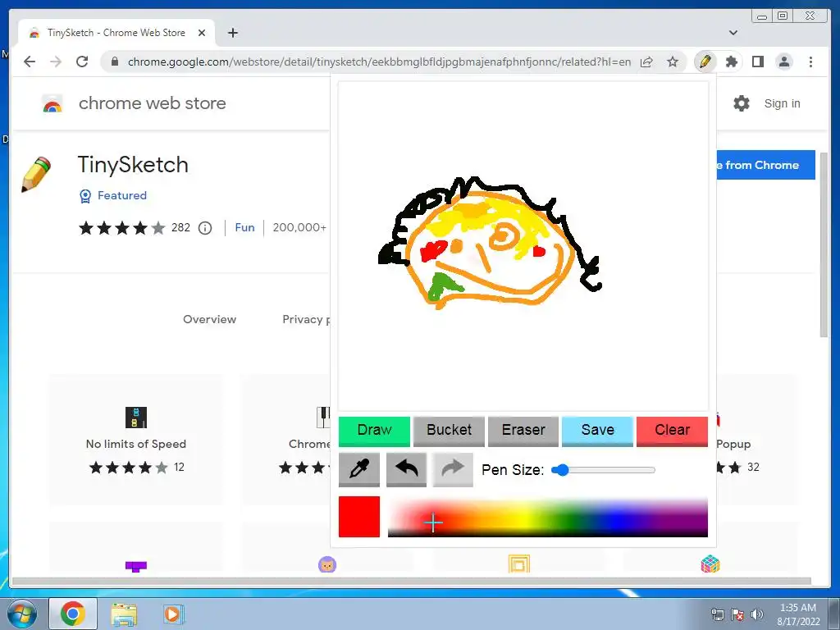The height and width of the screenshot is (630, 840).
Task: Bookmark this page with the star icon
Action: [x=673, y=62]
